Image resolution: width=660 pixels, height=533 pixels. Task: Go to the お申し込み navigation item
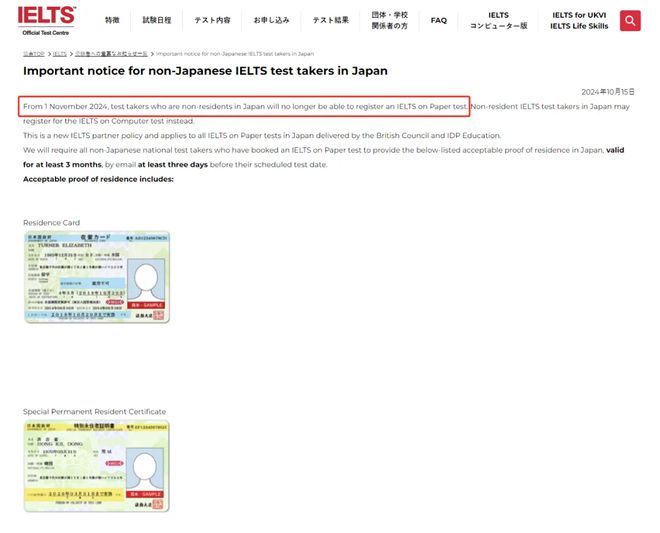click(271, 20)
